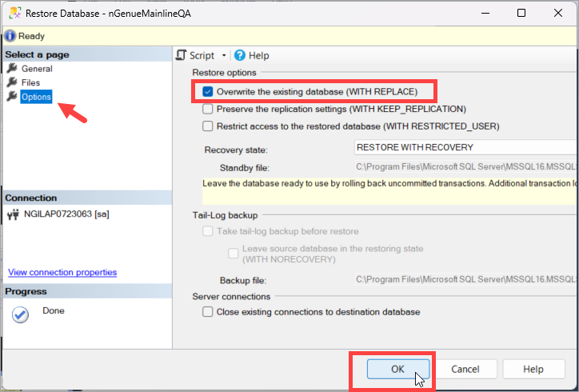Select the General page wrench icon
Viewport: 579px width, 392px height.
click(12, 68)
